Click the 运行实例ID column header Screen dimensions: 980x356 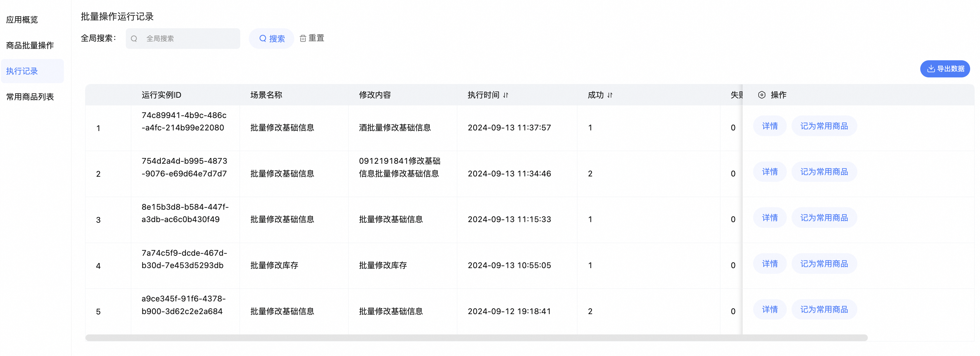point(161,95)
